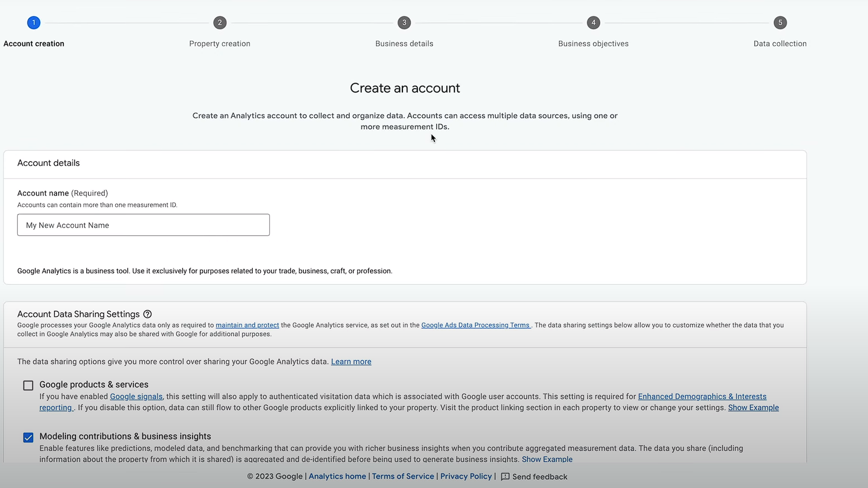This screenshot has height=488, width=868.
Task: Click step 2 circle for Property creation
Action: click(x=220, y=23)
